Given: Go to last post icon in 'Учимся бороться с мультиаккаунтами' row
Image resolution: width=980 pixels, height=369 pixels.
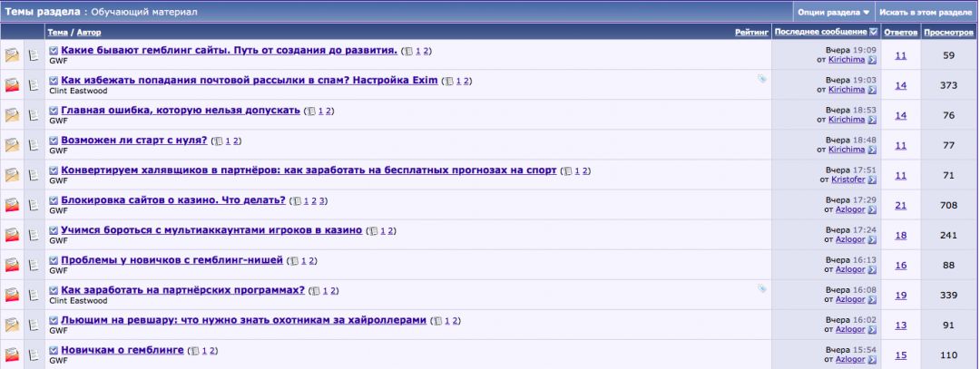Looking at the screenshot, I should [x=872, y=239].
